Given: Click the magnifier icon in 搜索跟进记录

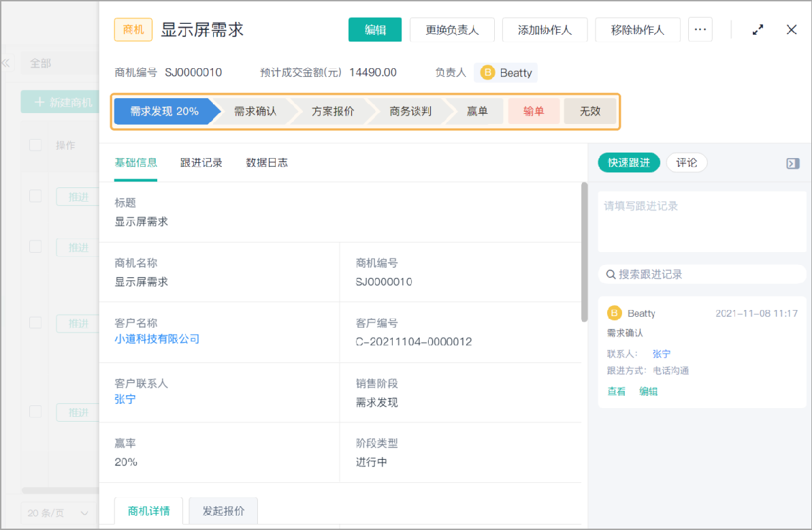Looking at the screenshot, I should [611, 274].
